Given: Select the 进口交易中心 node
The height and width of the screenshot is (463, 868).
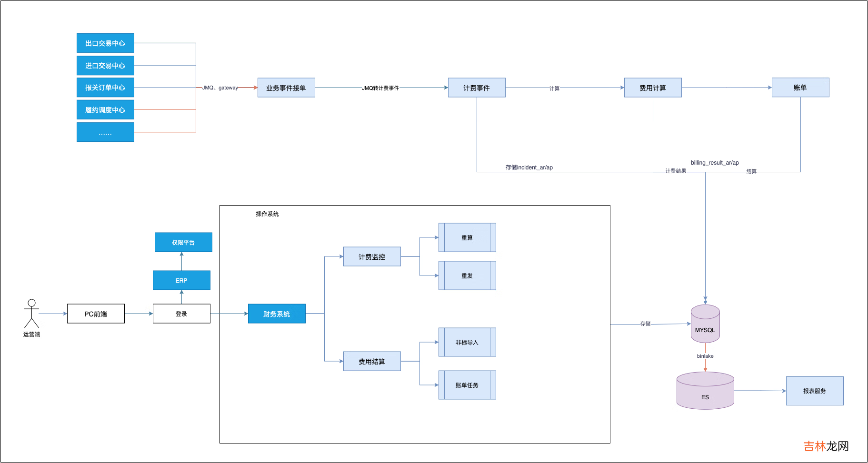Looking at the screenshot, I should point(105,66).
